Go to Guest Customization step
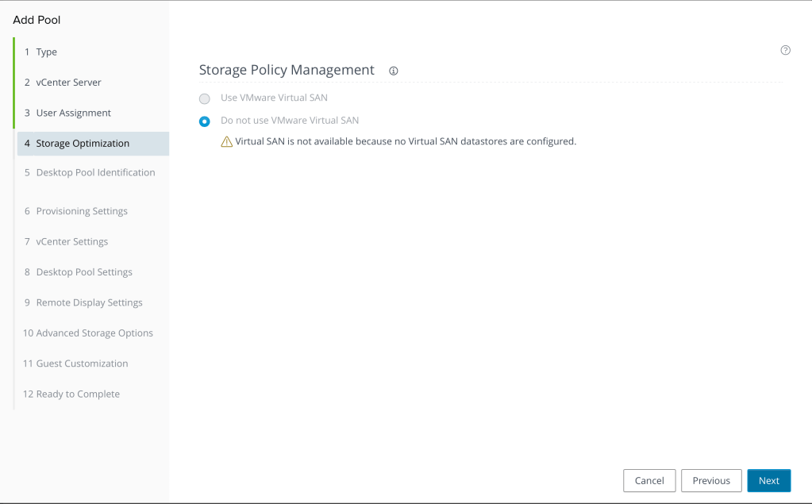This screenshot has width=812, height=504. 82,364
